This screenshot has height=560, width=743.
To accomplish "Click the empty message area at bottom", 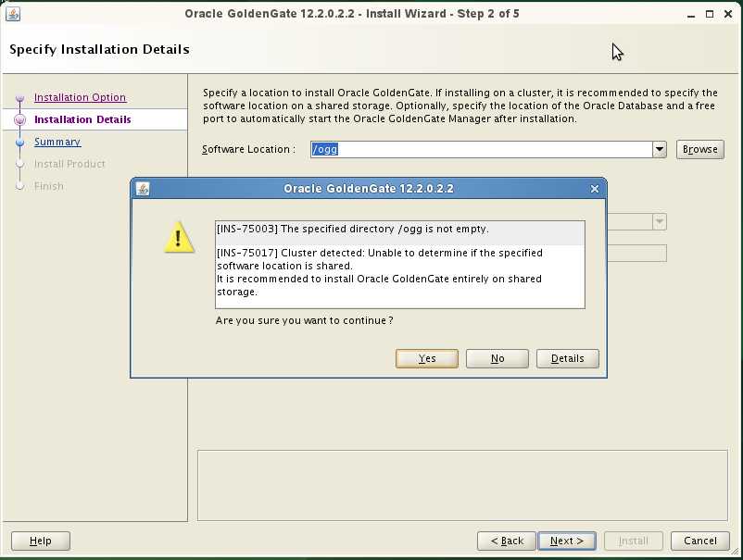I will coord(462,485).
